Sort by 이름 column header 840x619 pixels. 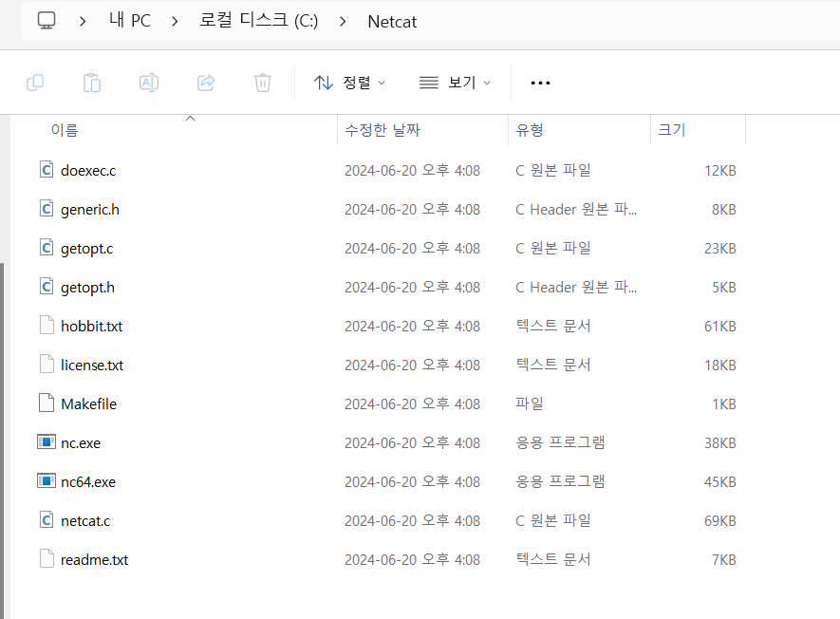[65, 130]
